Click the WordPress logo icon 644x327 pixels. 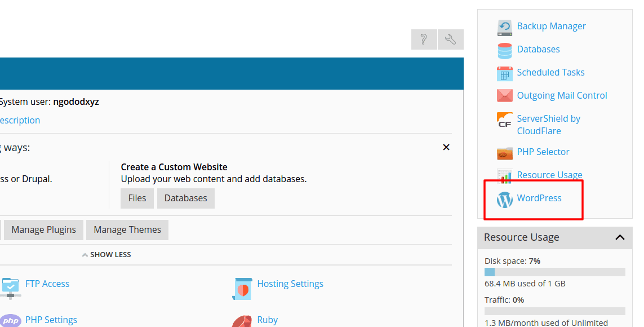[504, 200]
